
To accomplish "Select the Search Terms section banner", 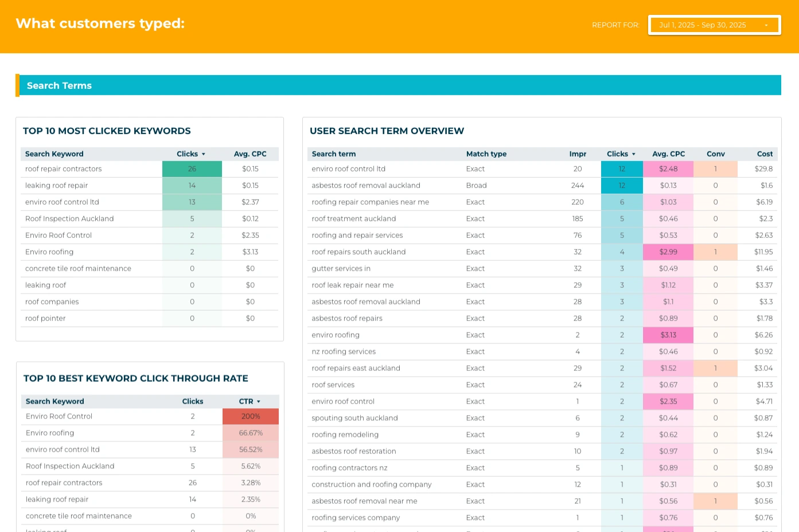I will tap(398, 85).
